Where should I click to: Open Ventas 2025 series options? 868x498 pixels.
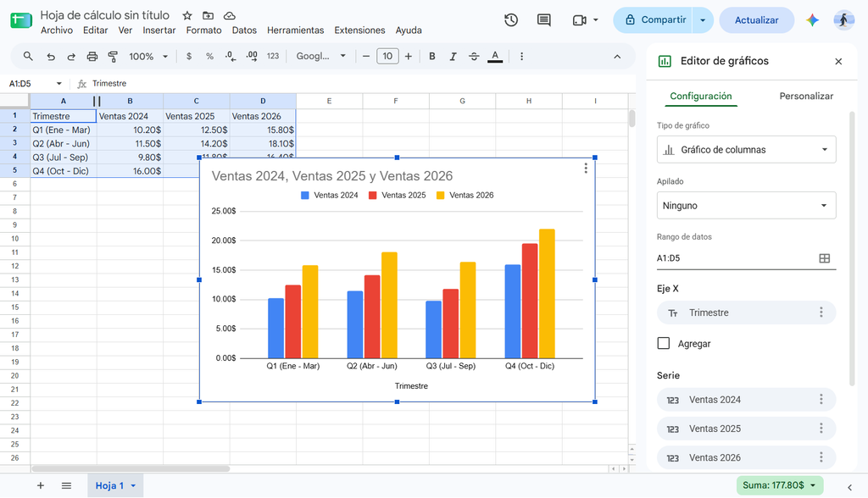coord(821,429)
